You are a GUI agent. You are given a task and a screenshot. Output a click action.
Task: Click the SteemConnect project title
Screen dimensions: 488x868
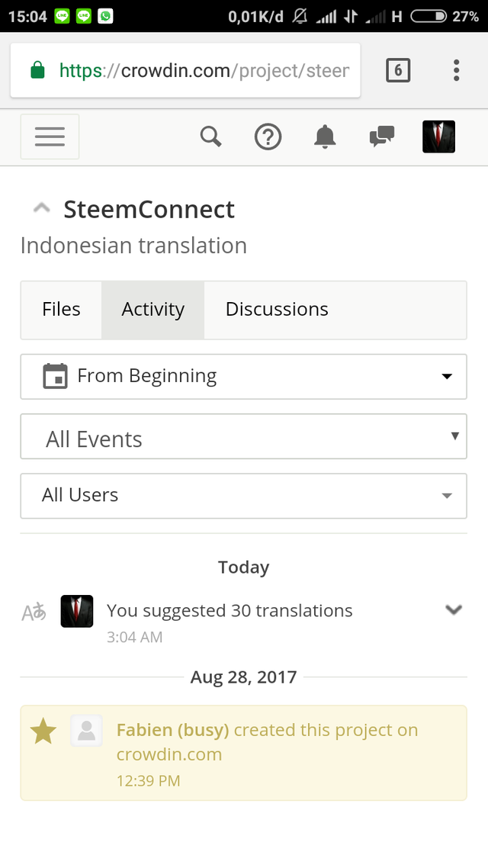pyautogui.click(x=149, y=209)
